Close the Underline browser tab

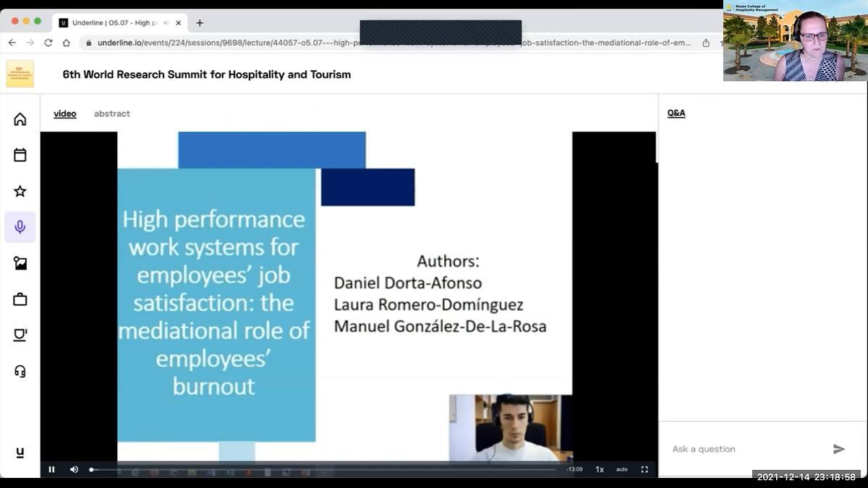[x=179, y=23]
